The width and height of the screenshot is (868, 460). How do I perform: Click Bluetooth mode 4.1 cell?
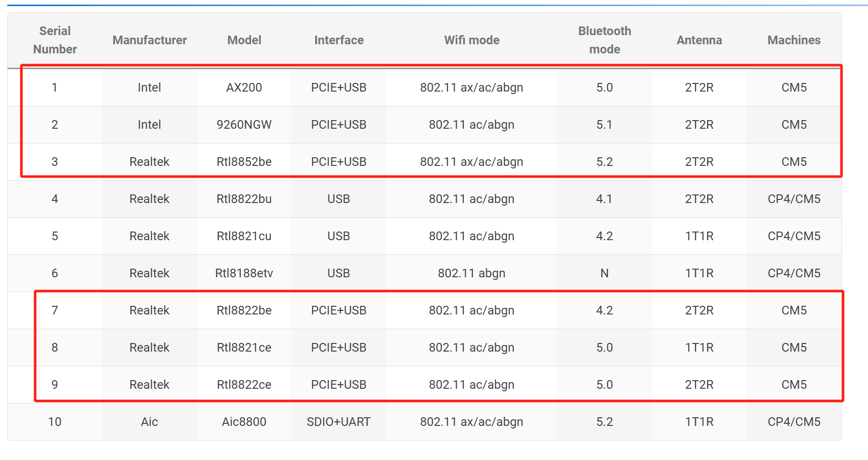pos(605,199)
